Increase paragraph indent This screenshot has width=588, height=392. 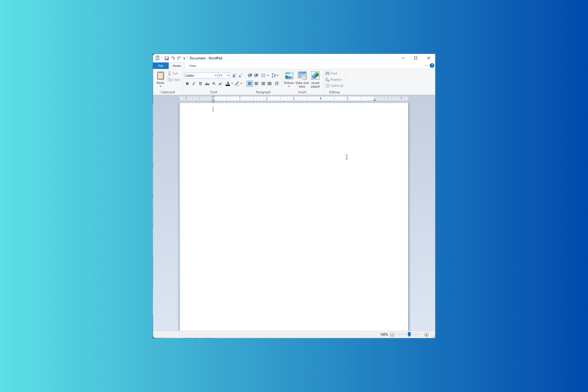point(256,76)
